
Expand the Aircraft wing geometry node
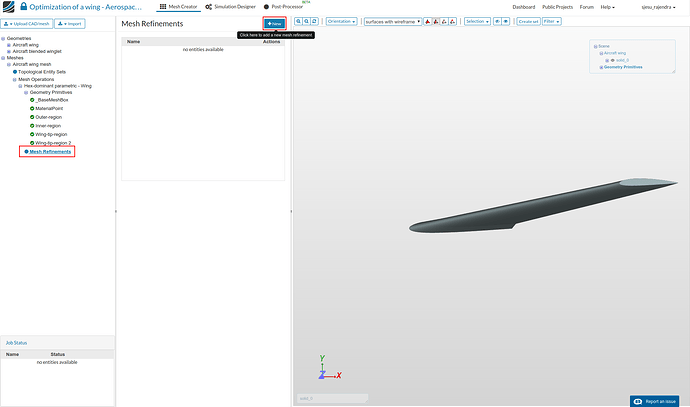(x=9, y=45)
